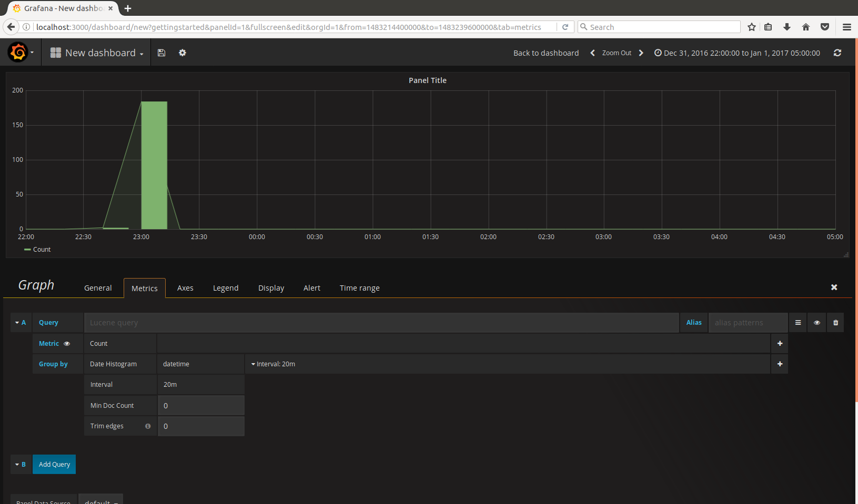The width and height of the screenshot is (858, 504).
Task: Click the refresh dashboard icon
Action: pos(837,53)
